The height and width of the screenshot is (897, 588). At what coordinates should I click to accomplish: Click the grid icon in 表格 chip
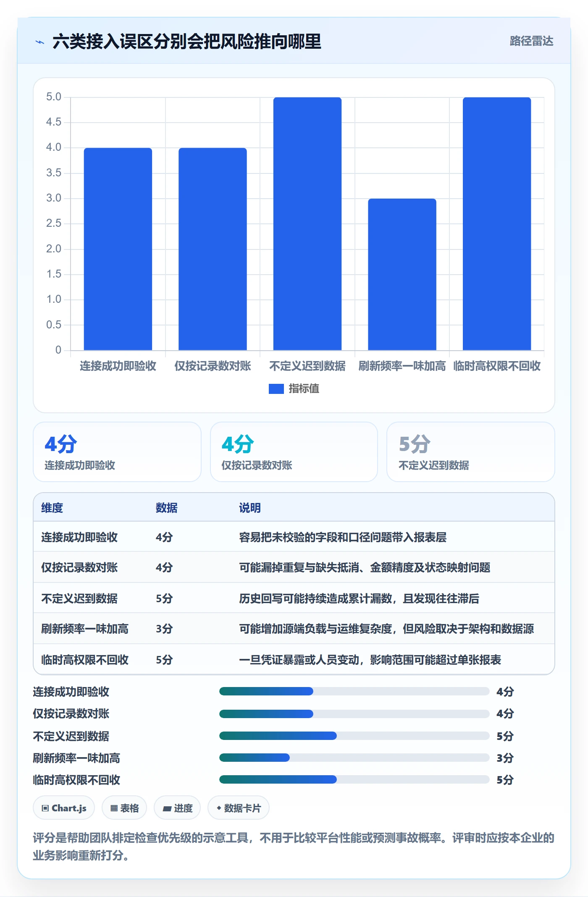pos(114,808)
